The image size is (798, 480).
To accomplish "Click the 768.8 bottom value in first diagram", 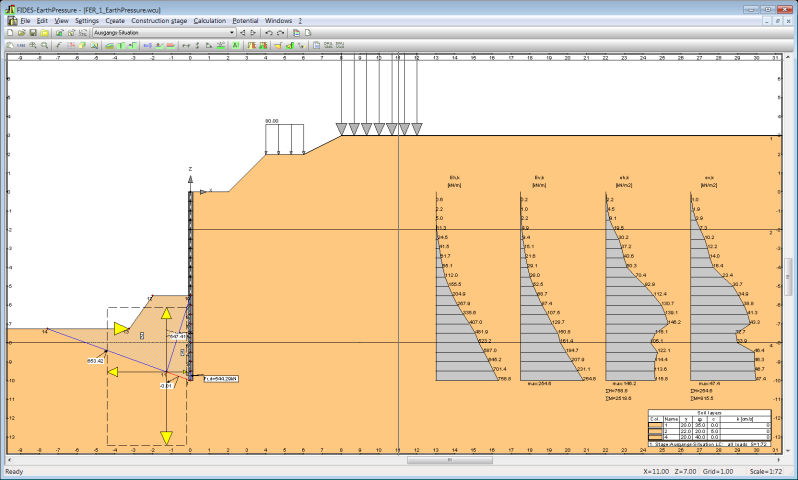I will click(x=504, y=379).
